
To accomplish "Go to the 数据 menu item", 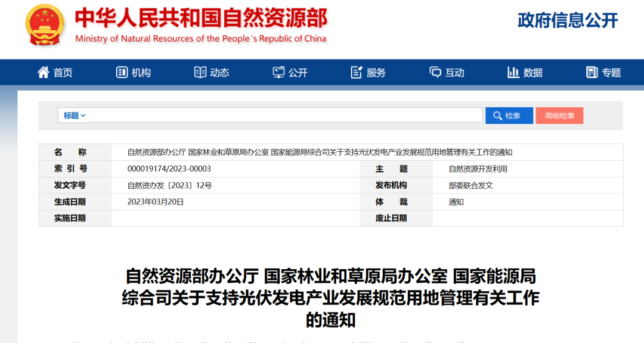I will (533, 73).
